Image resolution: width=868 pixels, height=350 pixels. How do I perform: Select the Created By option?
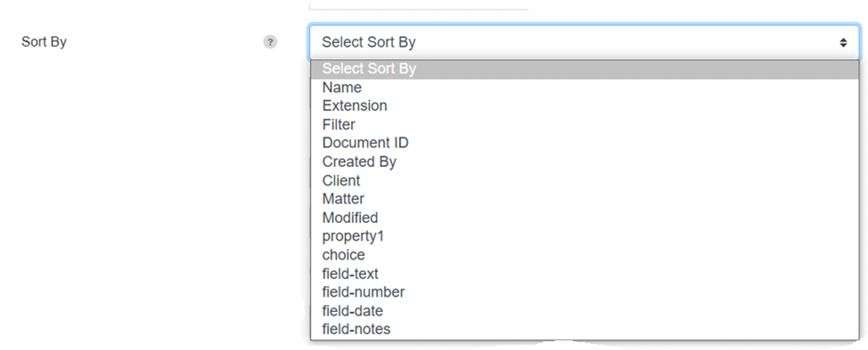point(584,161)
